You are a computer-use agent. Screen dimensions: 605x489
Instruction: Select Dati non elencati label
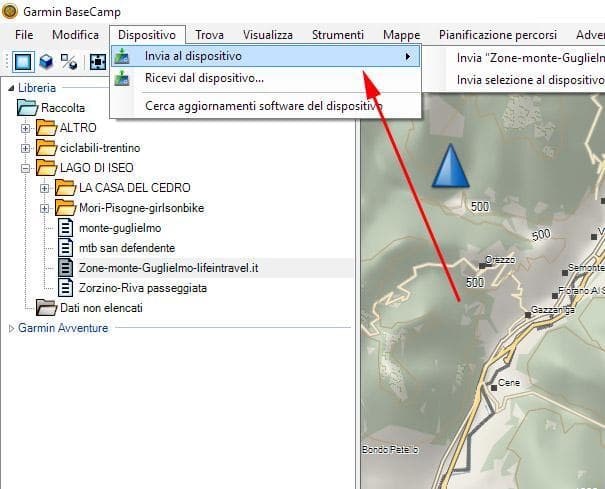point(101,308)
